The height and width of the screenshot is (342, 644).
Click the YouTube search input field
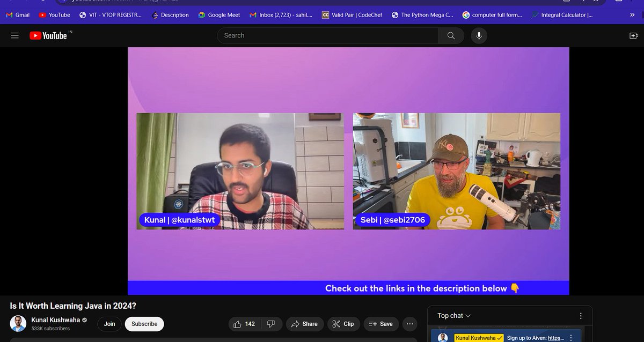point(327,35)
